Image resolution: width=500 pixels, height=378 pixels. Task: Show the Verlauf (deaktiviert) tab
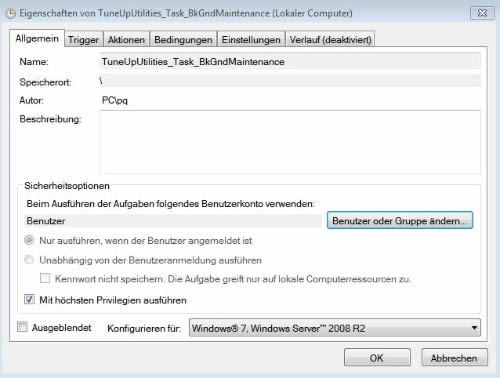[x=330, y=40]
